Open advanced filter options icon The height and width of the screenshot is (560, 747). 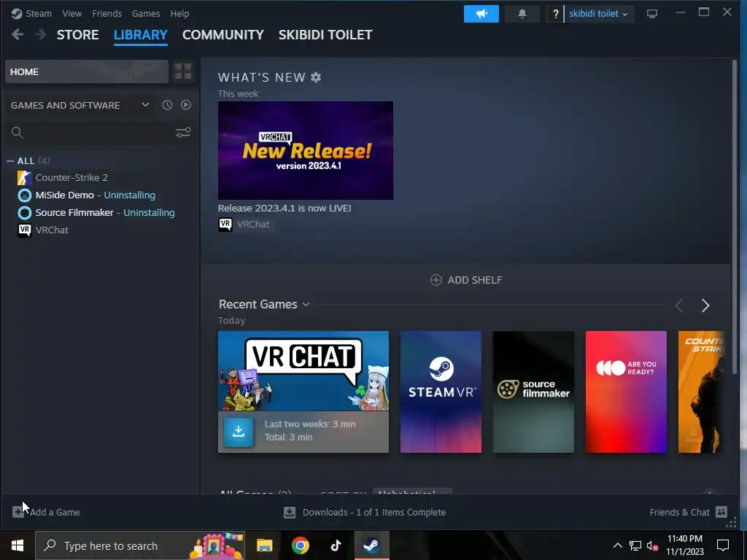click(183, 133)
